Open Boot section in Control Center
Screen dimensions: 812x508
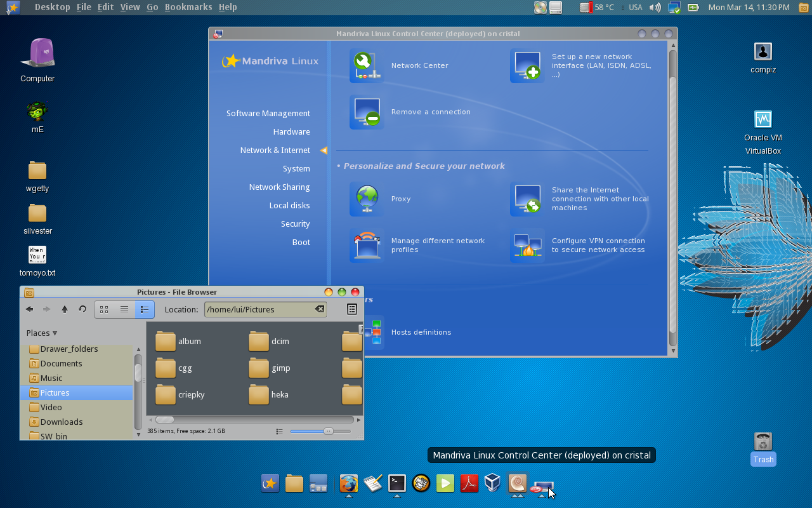[x=301, y=242]
